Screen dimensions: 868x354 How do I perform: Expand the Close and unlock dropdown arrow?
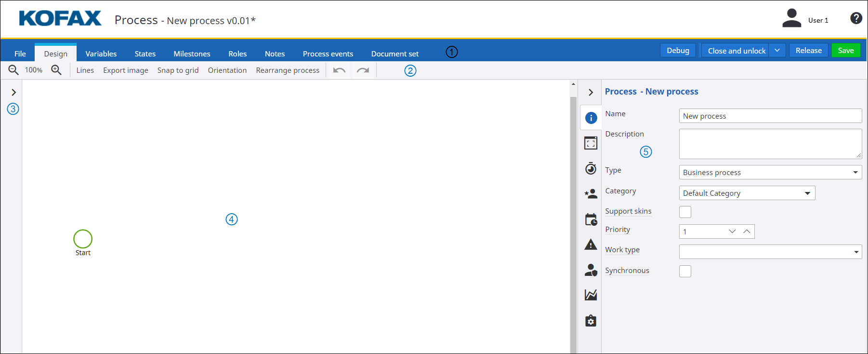pyautogui.click(x=777, y=51)
